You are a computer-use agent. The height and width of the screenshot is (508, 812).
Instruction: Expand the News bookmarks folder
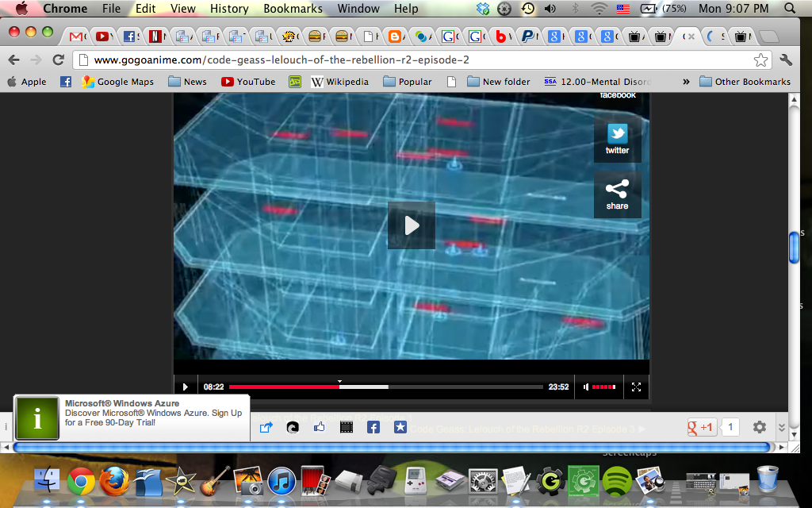187,82
